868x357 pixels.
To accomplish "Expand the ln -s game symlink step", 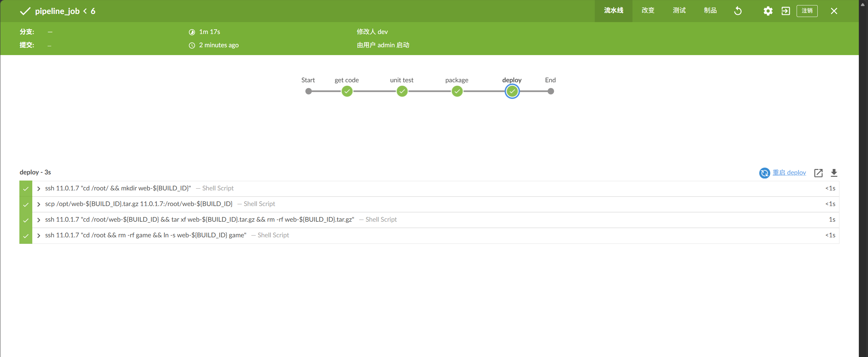I will (39, 235).
